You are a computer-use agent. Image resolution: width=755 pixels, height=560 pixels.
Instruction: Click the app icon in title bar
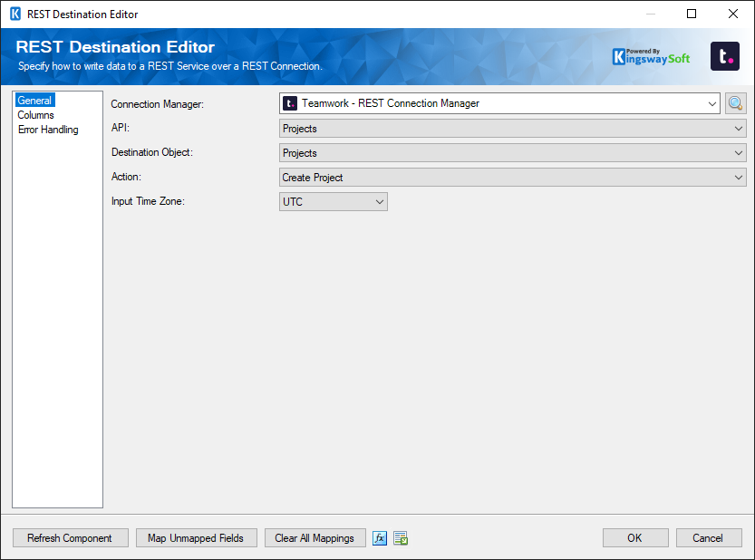(x=15, y=14)
